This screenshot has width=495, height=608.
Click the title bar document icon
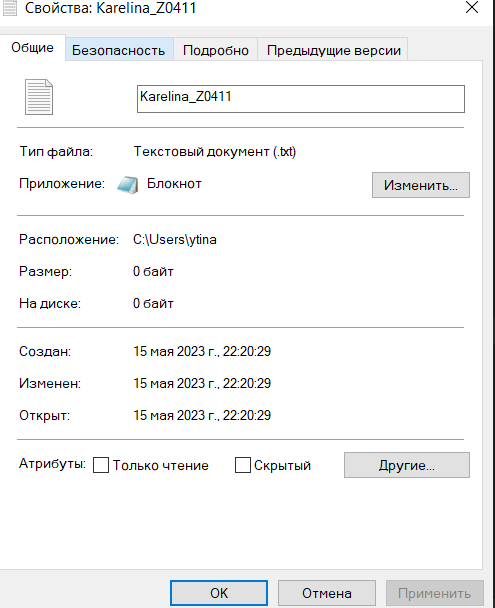[x=10, y=8]
